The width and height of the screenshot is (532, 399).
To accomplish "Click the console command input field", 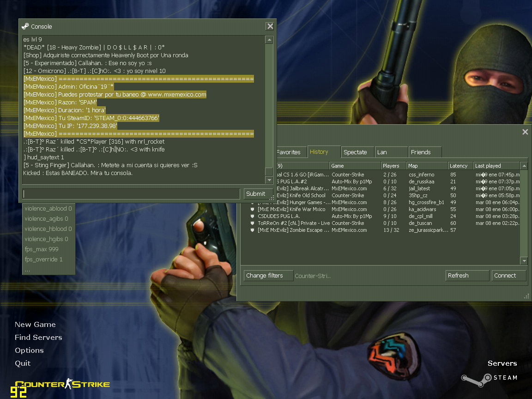I will 131,194.
